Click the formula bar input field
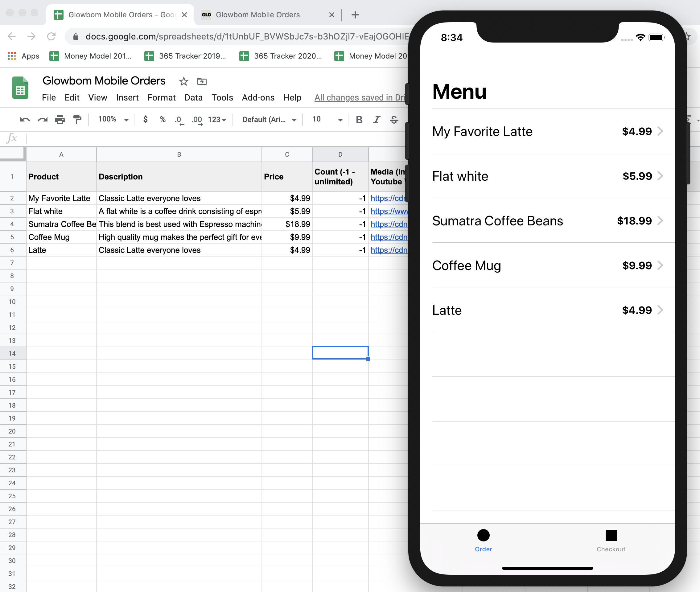The image size is (700, 592). [215, 138]
